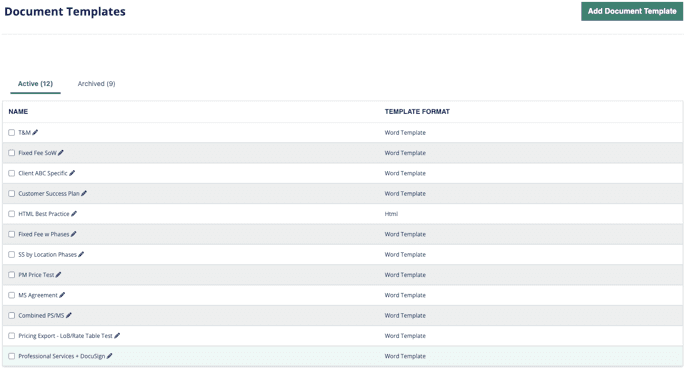
Task: Select checkbox for Pricing Export - LoB/Rate Table Test
Action: pos(11,336)
